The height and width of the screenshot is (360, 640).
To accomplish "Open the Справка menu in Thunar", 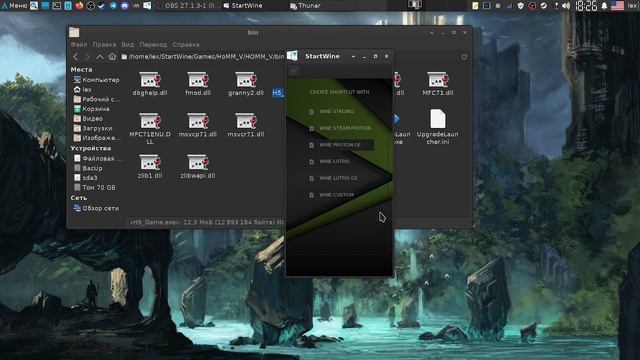I will (186, 44).
